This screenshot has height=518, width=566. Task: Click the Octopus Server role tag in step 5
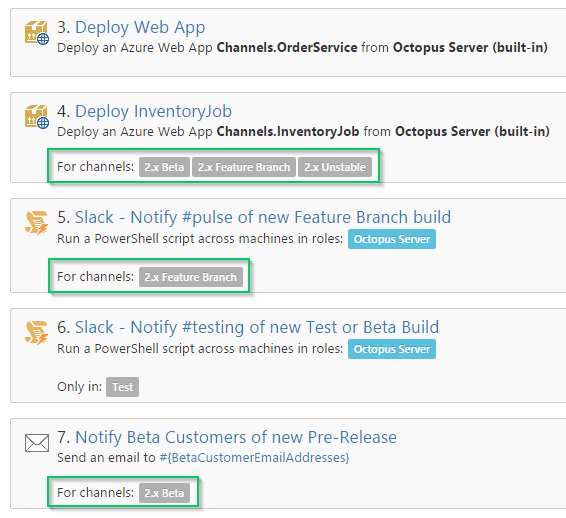392,239
